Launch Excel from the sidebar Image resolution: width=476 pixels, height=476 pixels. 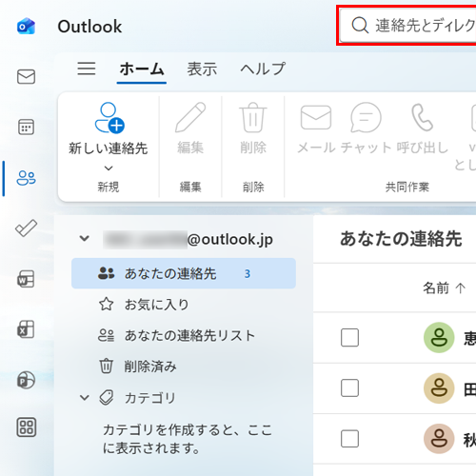pyautogui.click(x=26, y=329)
